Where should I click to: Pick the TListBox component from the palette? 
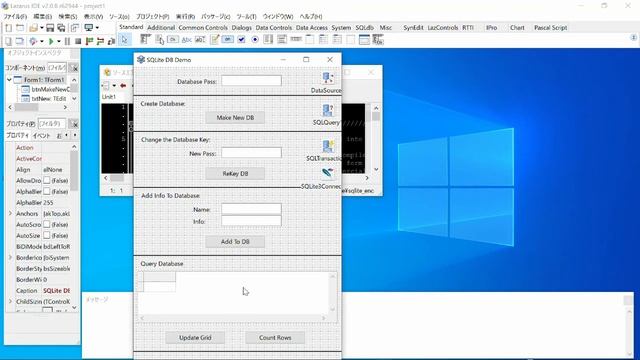pyautogui.click(x=268, y=40)
